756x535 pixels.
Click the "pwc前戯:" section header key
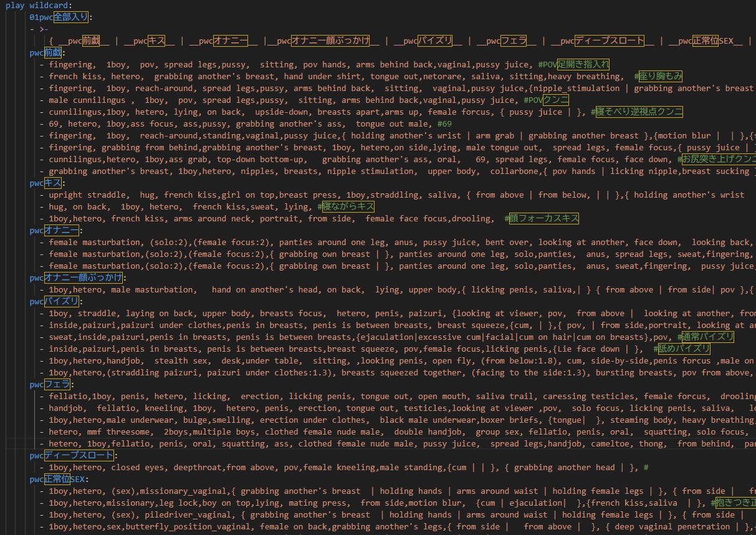[x=47, y=53]
